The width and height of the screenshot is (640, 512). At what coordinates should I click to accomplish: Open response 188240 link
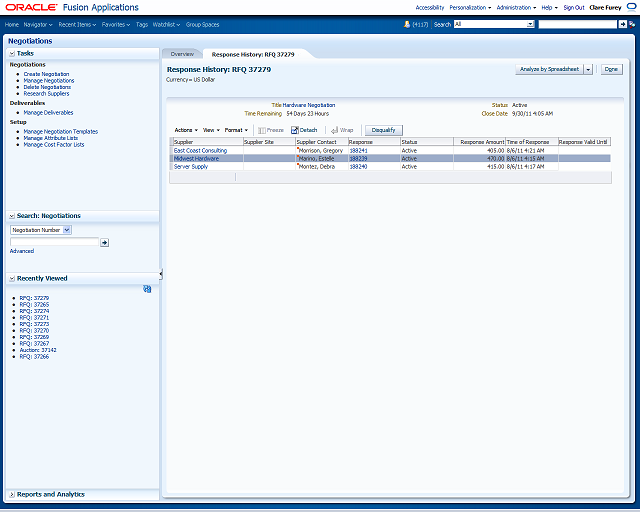pos(358,167)
